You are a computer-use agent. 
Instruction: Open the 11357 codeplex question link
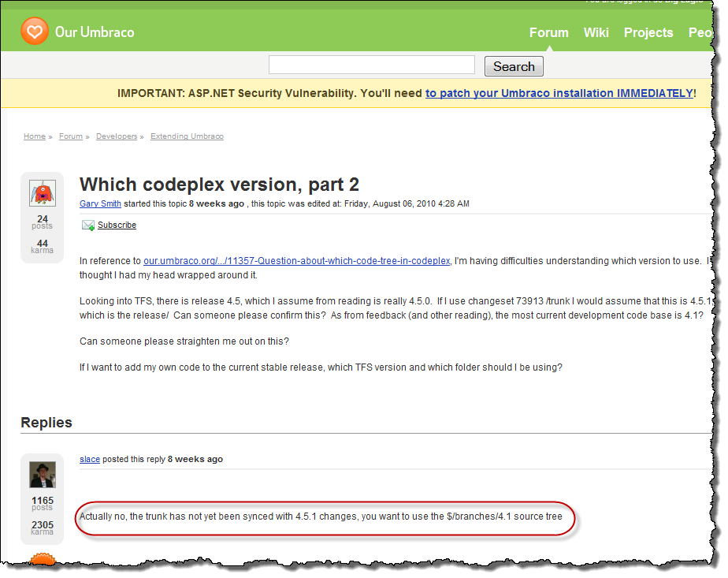tap(297, 261)
